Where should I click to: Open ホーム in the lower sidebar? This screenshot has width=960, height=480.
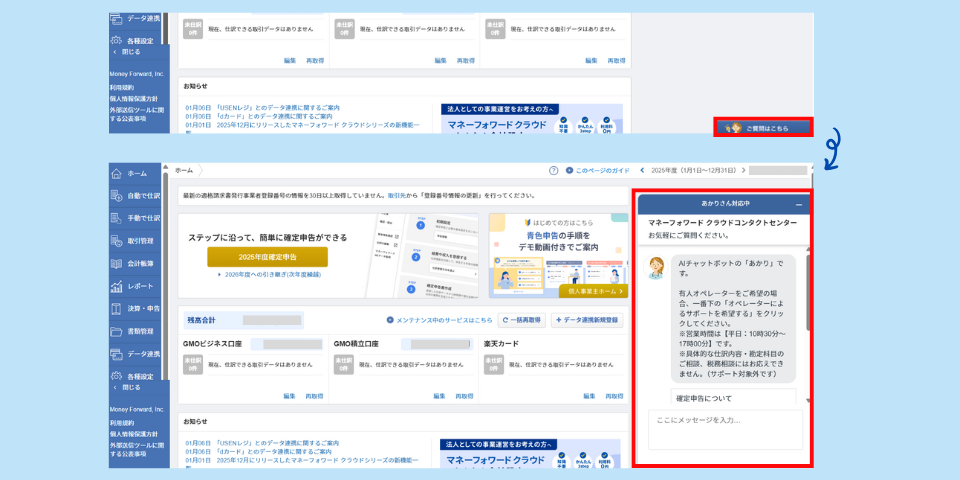click(135, 173)
